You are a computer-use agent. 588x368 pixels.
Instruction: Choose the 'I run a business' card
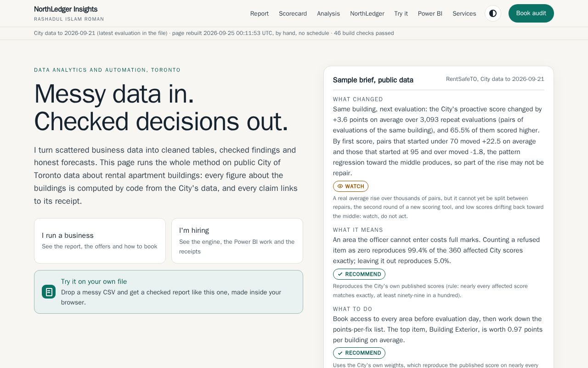pos(100,241)
